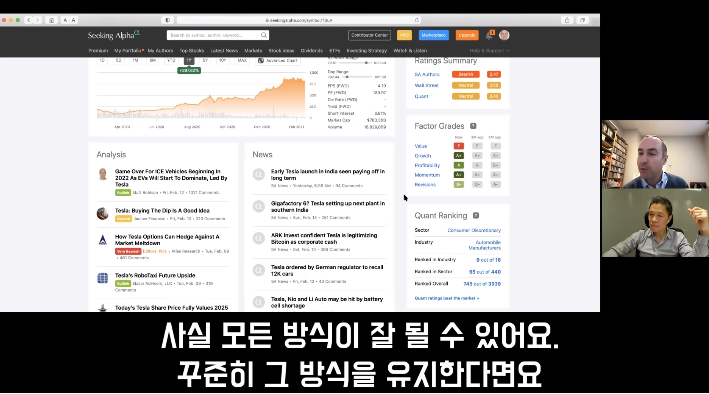Click SA News icon beside Early Tesla launch story

259,174
